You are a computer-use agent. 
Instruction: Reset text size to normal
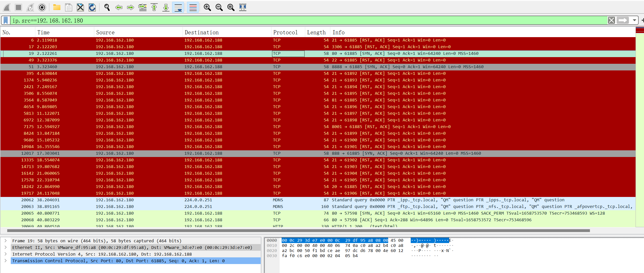(x=231, y=7)
